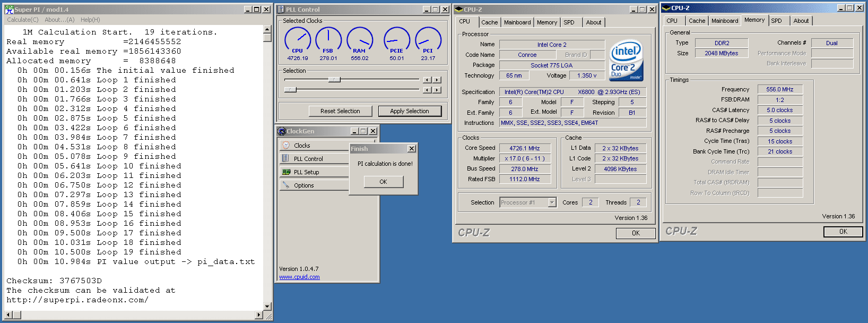Click the Loop 19 finished line in Super PI

(x=99, y=252)
